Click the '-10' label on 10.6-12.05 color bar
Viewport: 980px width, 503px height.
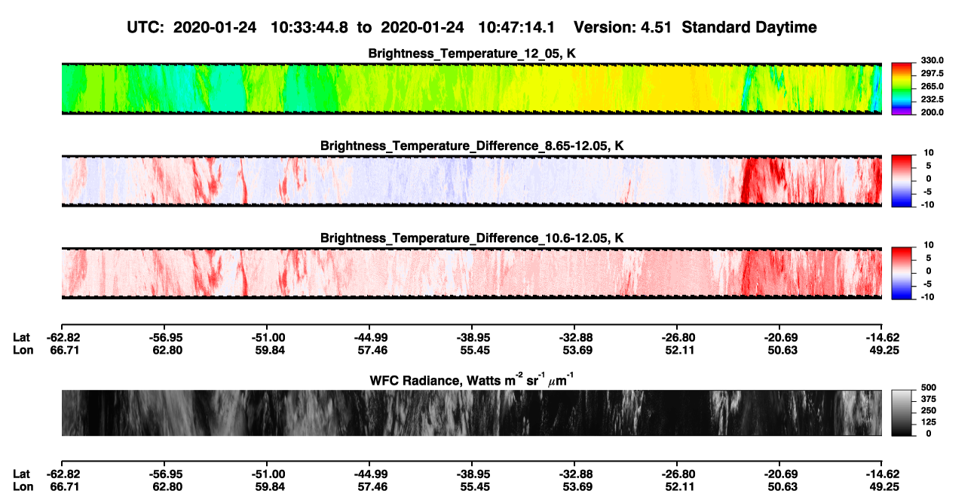click(x=928, y=296)
